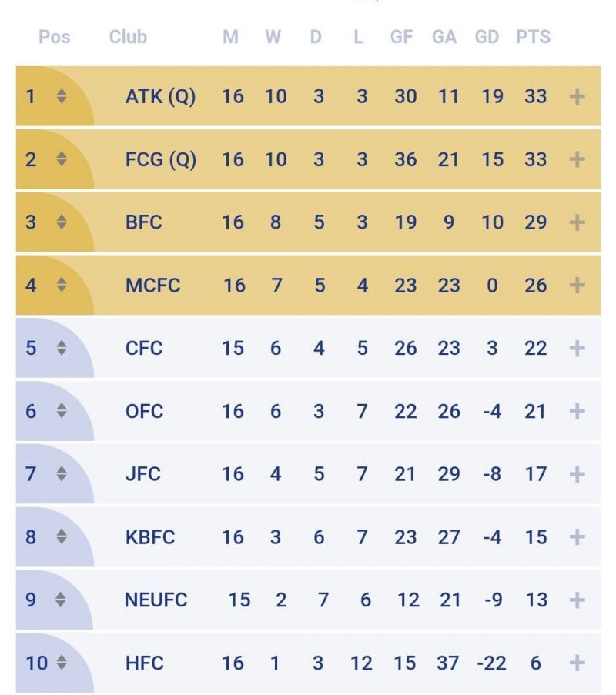Select the KBFC club name
The height and width of the screenshot is (695, 616).
[150, 537]
